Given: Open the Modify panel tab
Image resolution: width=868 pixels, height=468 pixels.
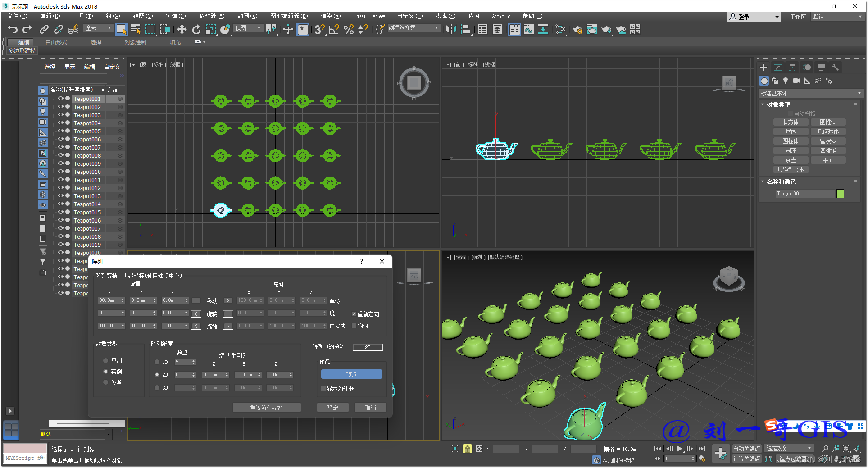Looking at the screenshot, I should click(x=778, y=67).
